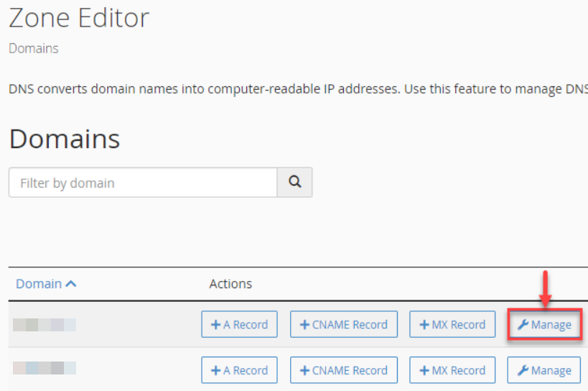This screenshot has height=391, width=588.
Task: Click the DNS description paragraph text
Action: tap(298, 89)
